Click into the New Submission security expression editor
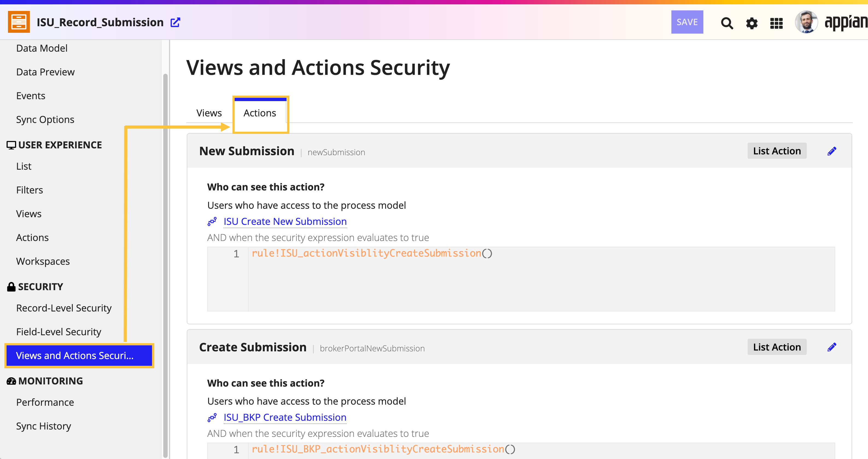 pos(521,279)
